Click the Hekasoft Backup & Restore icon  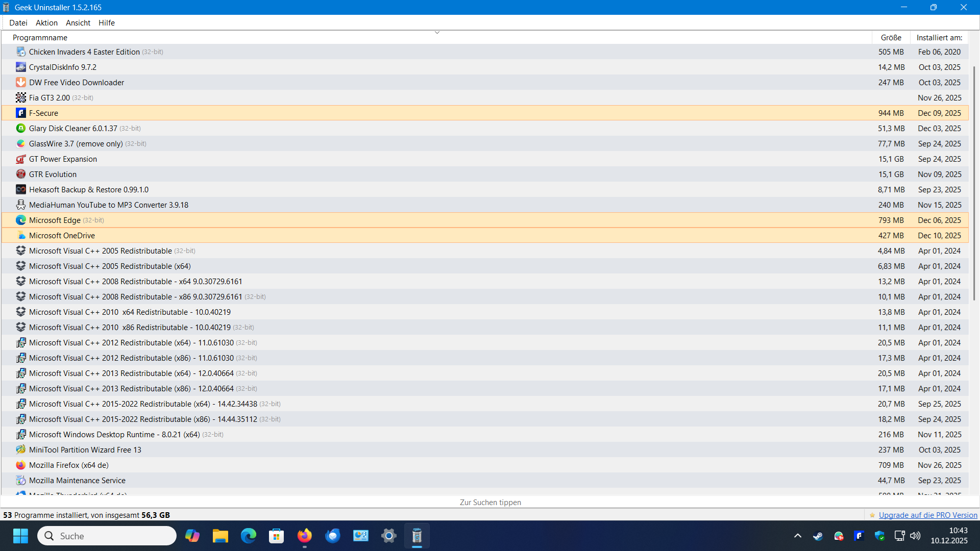point(20,190)
